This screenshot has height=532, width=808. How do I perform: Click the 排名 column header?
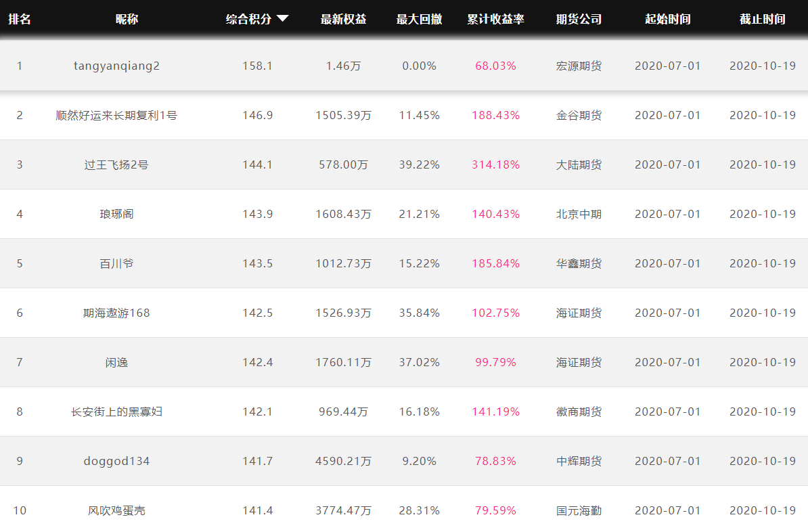click(x=20, y=19)
